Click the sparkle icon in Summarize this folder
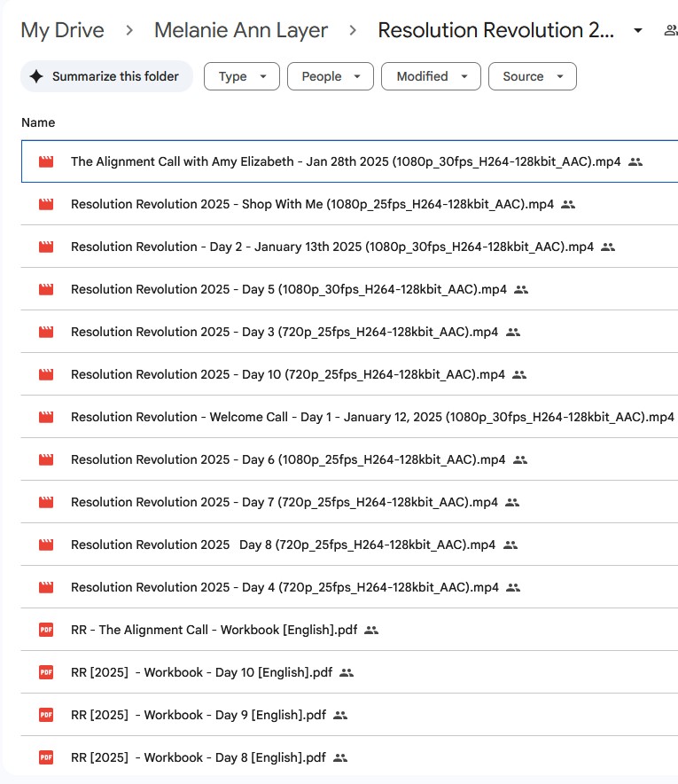The image size is (678, 784). (36, 76)
